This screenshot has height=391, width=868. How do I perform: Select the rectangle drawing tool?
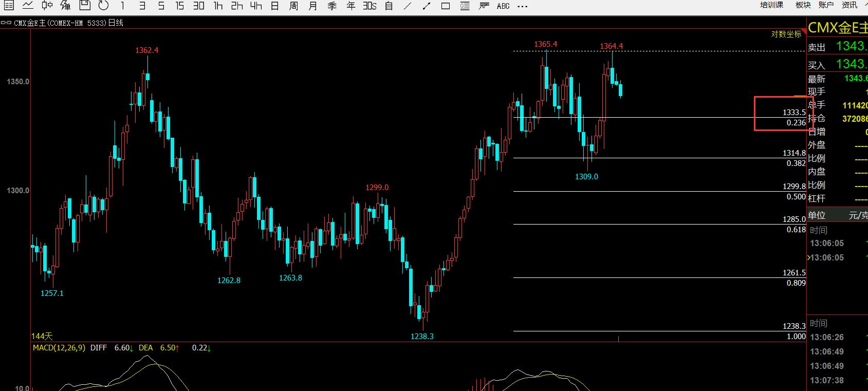point(446,6)
